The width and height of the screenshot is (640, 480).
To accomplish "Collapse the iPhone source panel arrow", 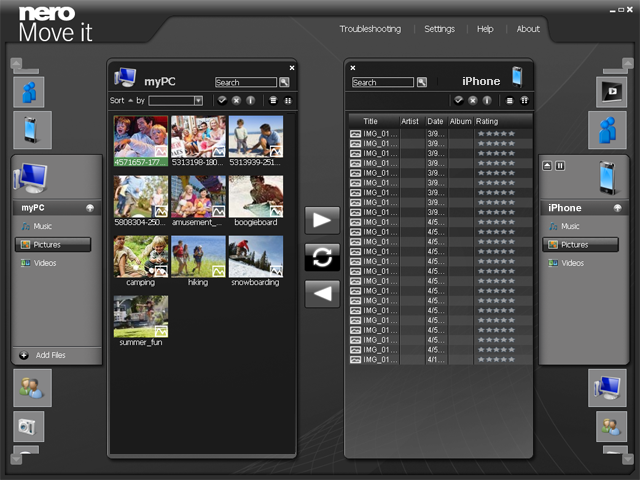I will [616, 208].
